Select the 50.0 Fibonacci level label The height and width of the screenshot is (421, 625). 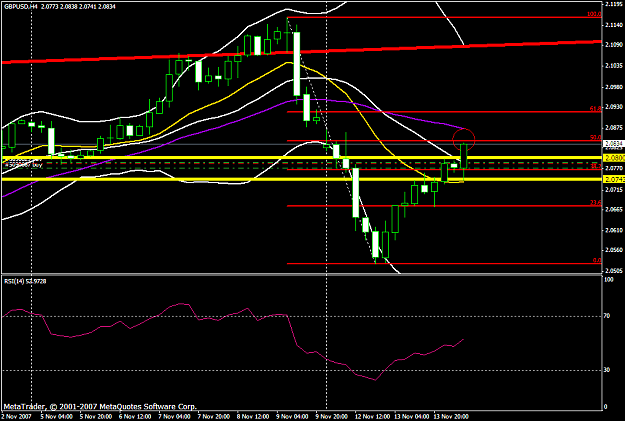click(596, 138)
